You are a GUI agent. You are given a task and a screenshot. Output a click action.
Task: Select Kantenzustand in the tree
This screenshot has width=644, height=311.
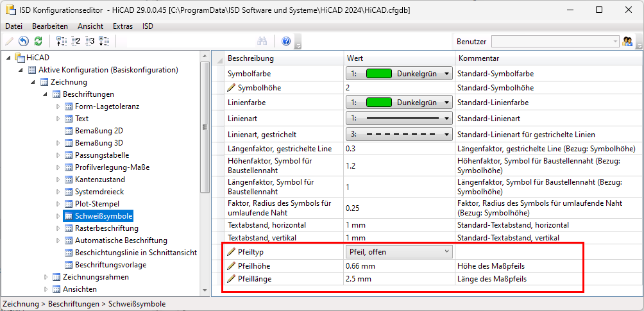pos(100,180)
